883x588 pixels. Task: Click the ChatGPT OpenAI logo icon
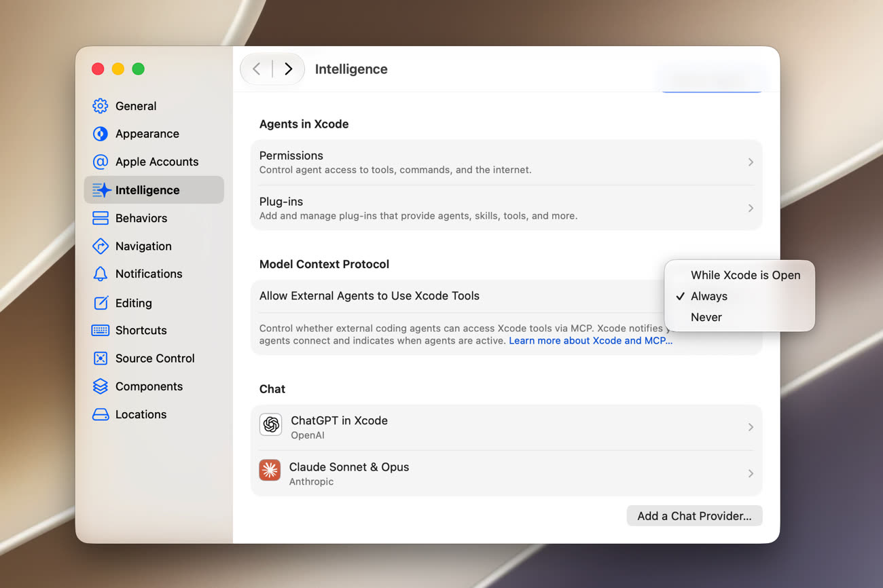pyautogui.click(x=271, y=425)
